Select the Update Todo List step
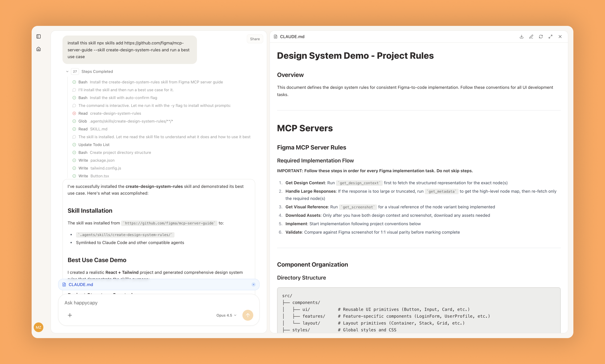The width and height of the screenshot is (605, 364). tap(94, 145)
